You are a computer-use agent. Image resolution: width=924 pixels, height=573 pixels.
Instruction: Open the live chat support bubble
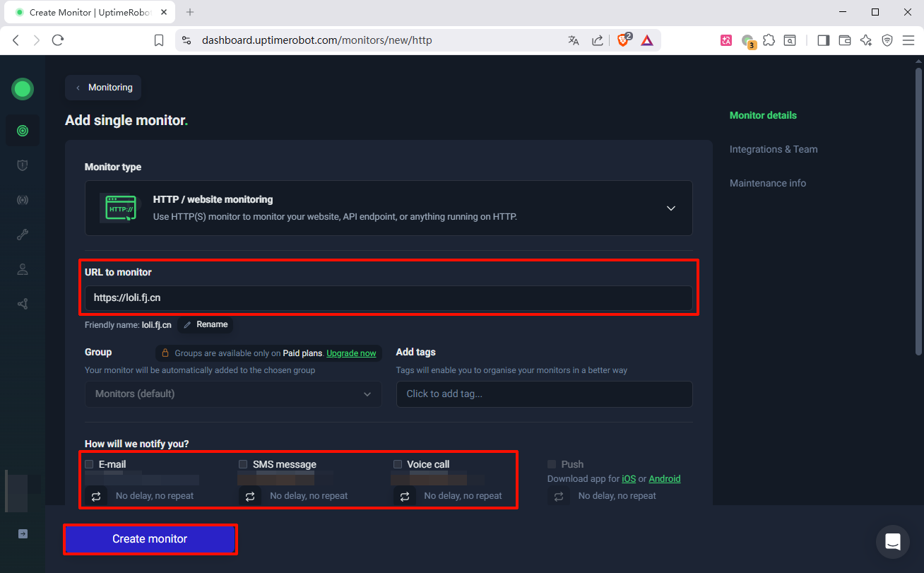892,542
